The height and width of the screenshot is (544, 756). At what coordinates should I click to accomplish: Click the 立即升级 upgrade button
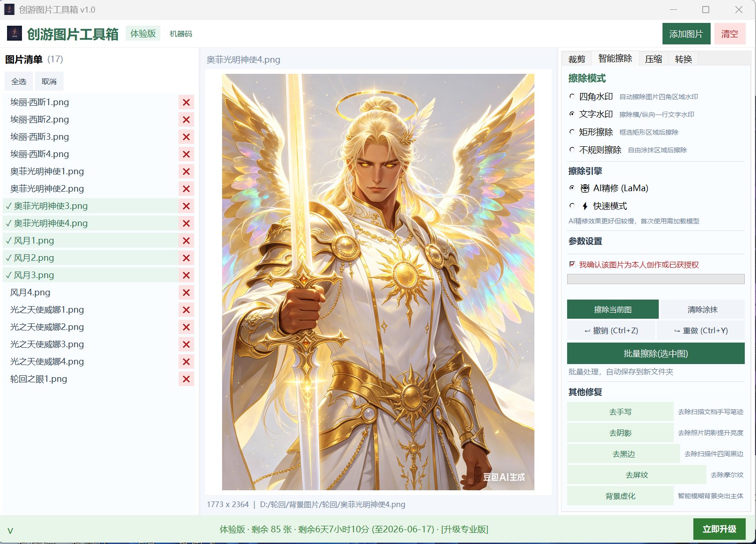click(x=719, y=529)
